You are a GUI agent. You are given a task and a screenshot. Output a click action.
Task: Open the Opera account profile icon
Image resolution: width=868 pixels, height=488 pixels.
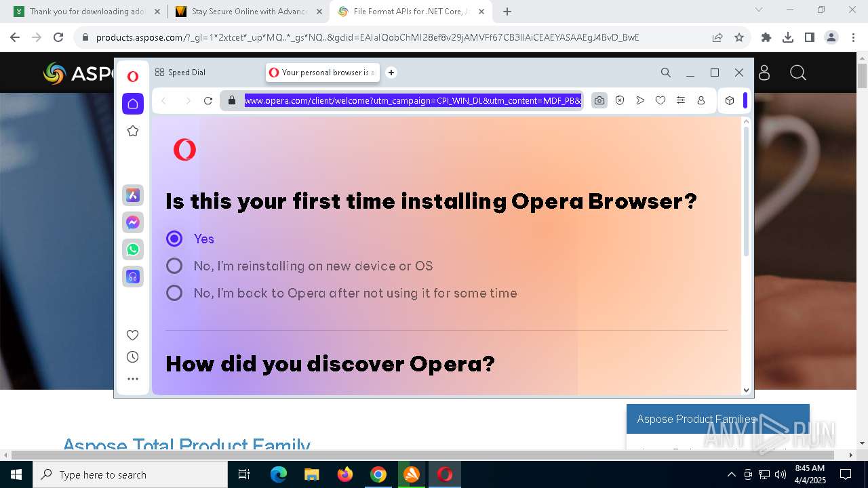701,100
